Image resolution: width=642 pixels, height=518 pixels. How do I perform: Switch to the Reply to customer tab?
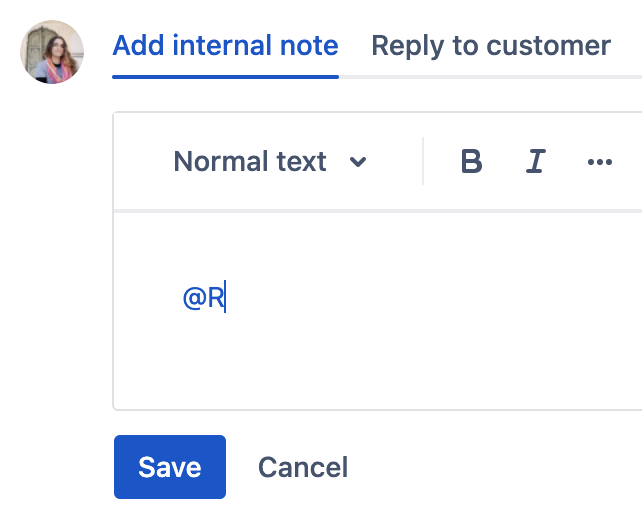click(490, 46)
